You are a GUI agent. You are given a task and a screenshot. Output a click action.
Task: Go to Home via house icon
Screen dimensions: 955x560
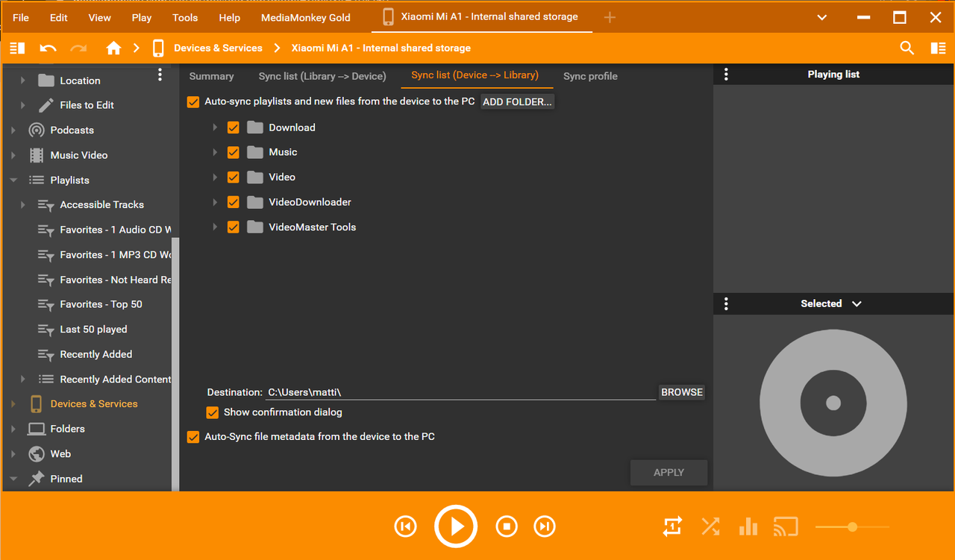tap(113, 48)
